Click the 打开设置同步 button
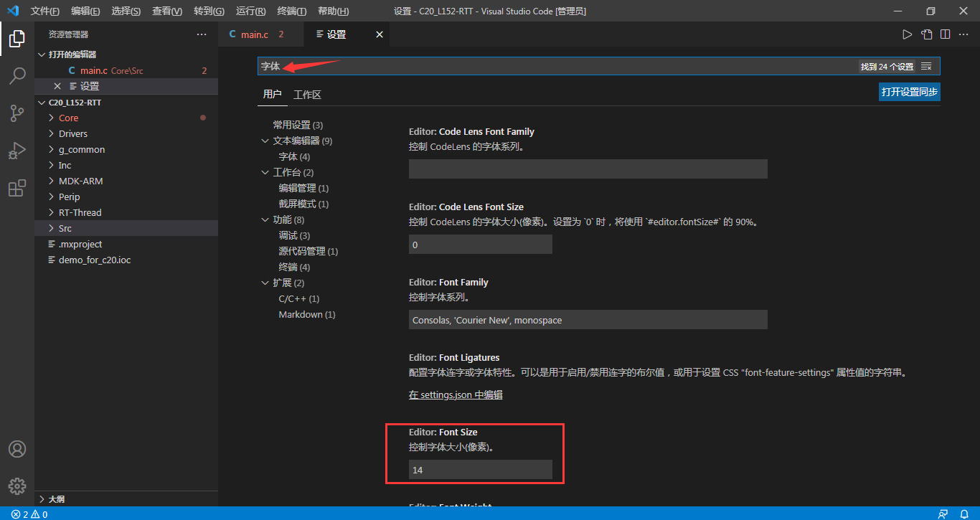 pyautogui.click(x=909, y=92)
